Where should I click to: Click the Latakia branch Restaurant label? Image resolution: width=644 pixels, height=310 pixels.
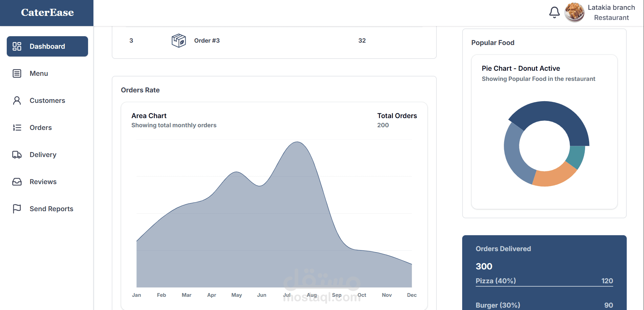point(611,13)
